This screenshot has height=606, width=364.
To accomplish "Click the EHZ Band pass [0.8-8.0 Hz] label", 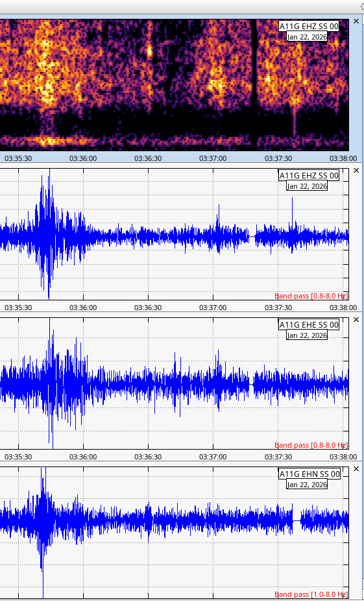I will tap(311, 296).
